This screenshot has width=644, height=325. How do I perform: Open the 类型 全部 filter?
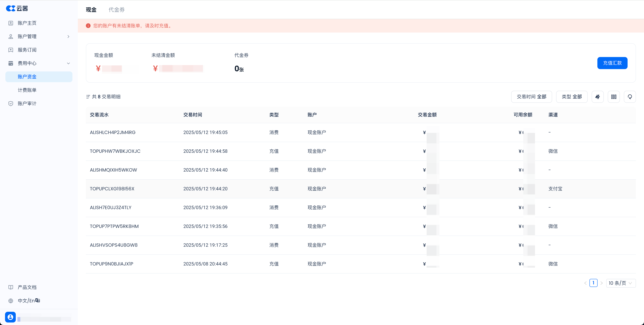(572, 97)
